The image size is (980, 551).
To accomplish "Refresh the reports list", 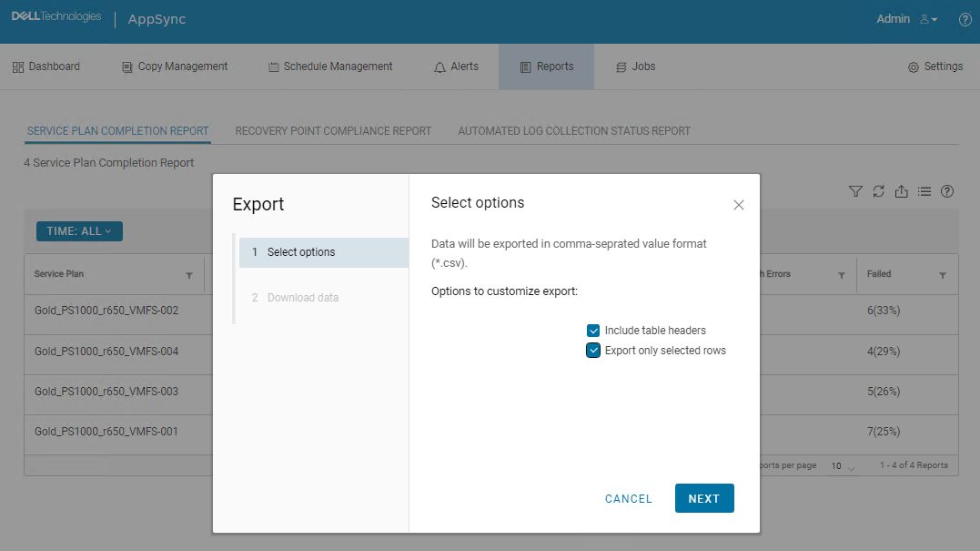I will [x=878, y=191].
